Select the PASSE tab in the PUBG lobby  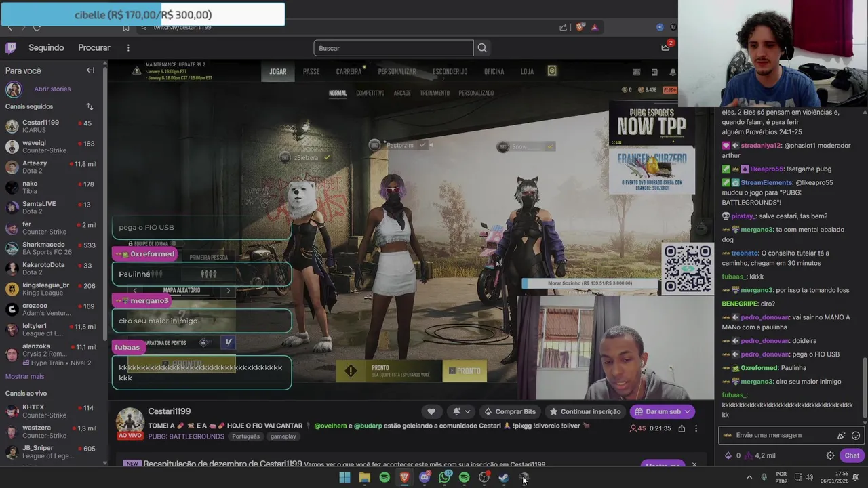(311, 71)
